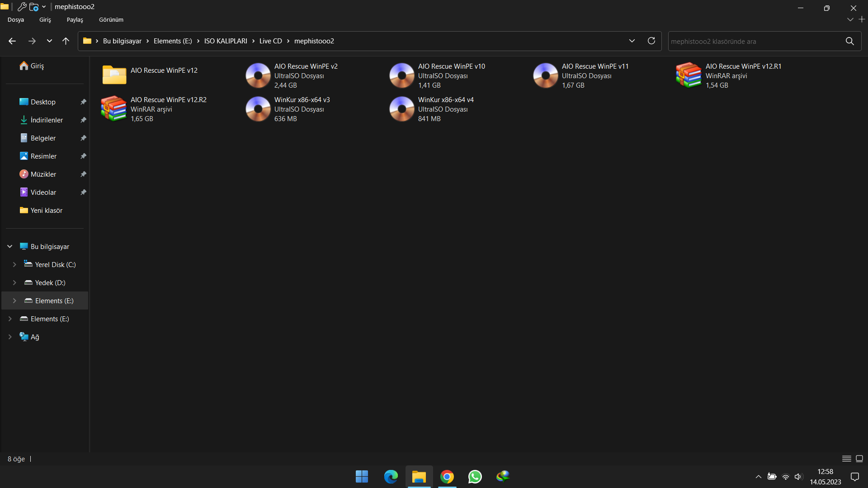This screenshot has width=868, height=488.
Task: Open Yeni klasör in sidebar
Action: 41,211
